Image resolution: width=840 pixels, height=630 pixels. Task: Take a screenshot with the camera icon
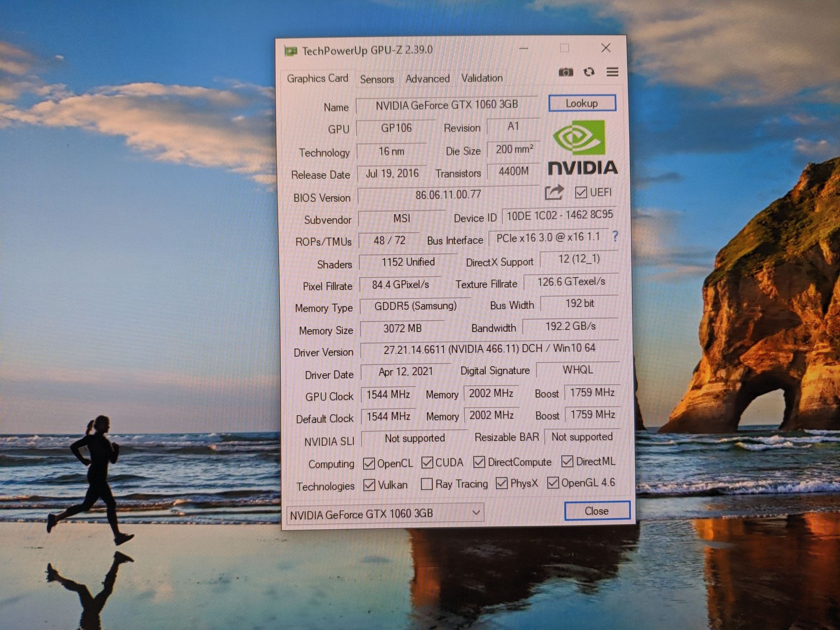click(x=565, y=72)
